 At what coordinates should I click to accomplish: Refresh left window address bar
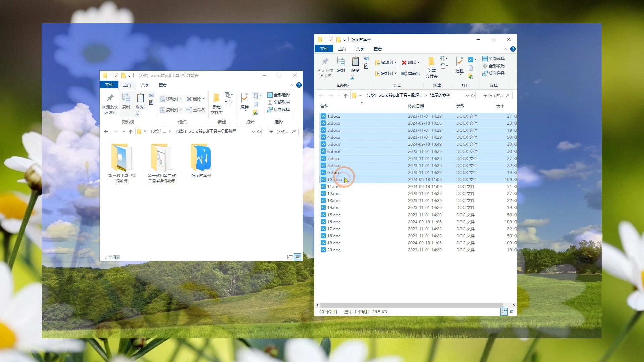pyautogui.click(x=259, y=132)
